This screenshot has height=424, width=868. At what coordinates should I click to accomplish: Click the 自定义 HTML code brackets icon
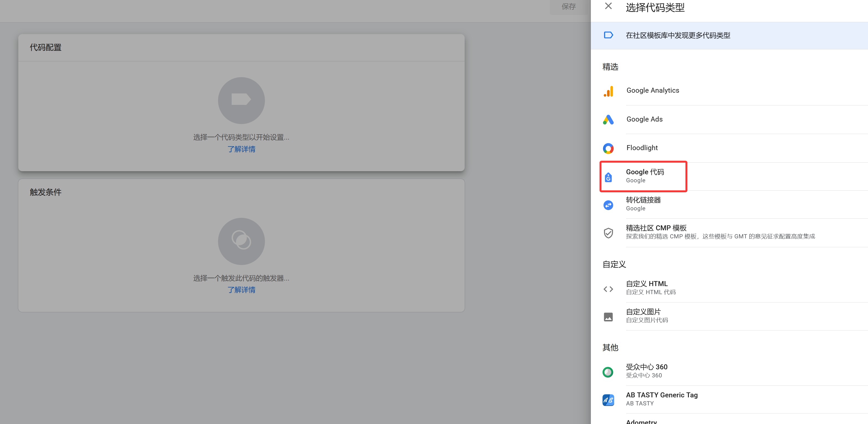click(x=608, y=289)
